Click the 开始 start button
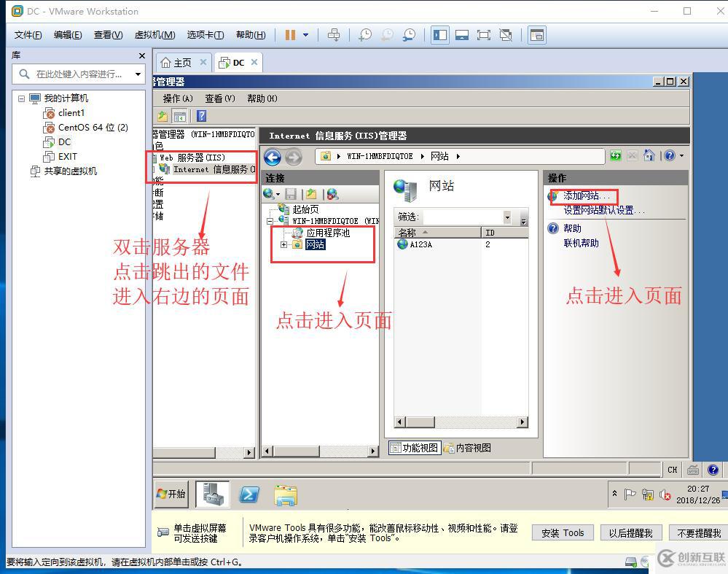This screenshot has height=574, width=728. tap(171, 494)
